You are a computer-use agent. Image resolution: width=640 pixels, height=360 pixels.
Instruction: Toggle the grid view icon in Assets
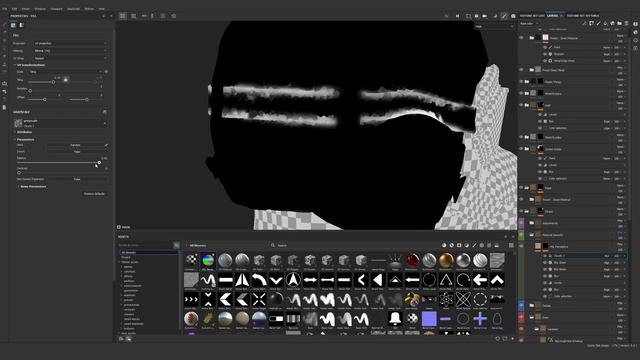pos(511,245)
